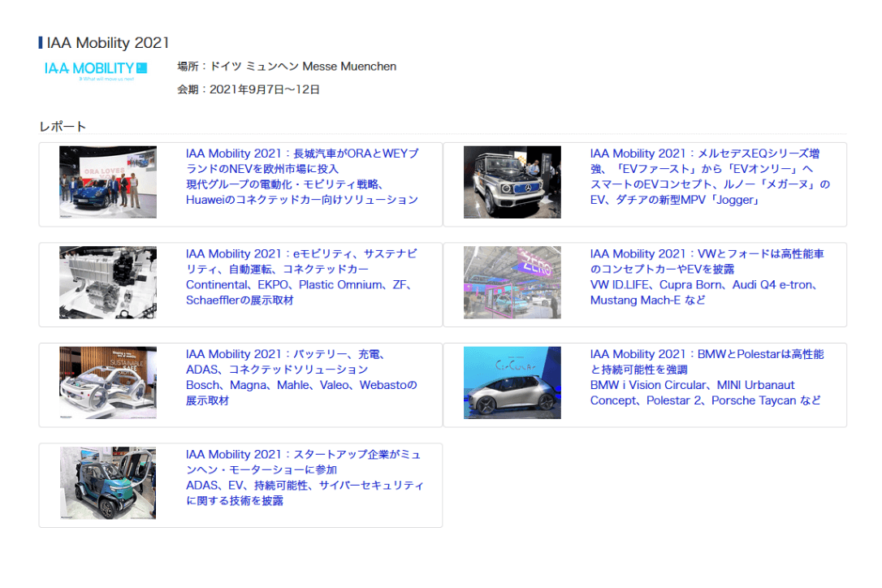Image resolution: width=882 pixels, height=588 pixels.
Task: Open the silver Mercedes SUV concept thumbnail
Action: tap(512, 183)
